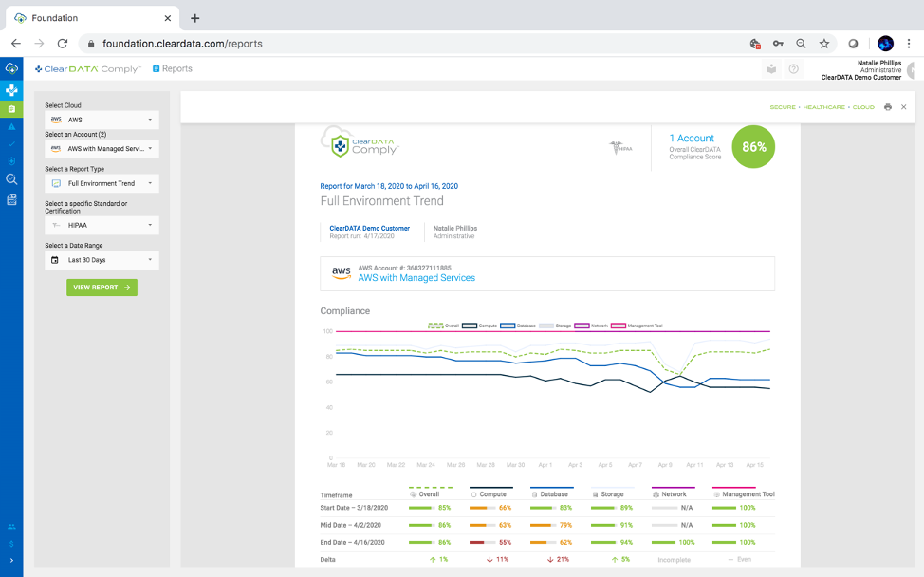Click the 86% compliance score circle
The image size is (924, 577).
[753, 147]
